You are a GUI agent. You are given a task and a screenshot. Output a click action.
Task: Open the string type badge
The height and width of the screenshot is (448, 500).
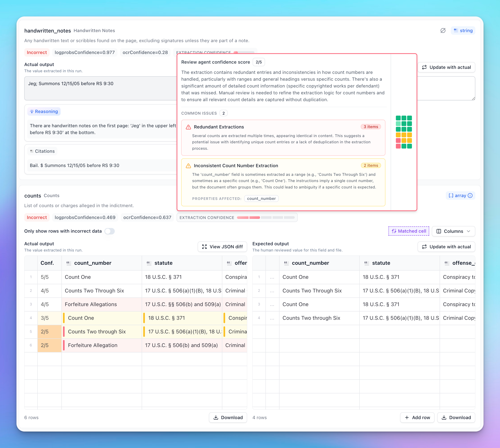pyautogui.click(x=463, y=31)
